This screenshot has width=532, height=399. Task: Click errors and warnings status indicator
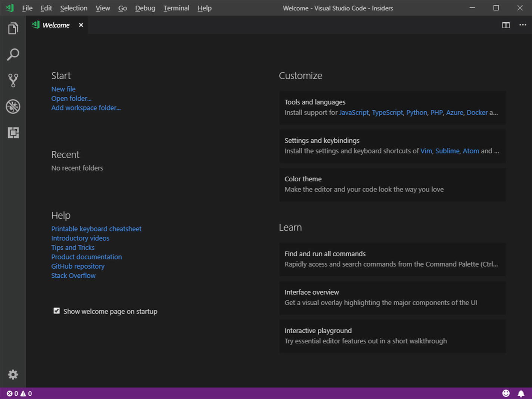[19, 393]
